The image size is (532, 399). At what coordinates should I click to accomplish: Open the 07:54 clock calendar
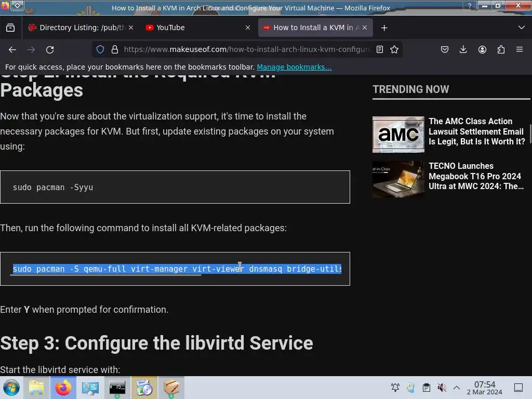point(485,388)
